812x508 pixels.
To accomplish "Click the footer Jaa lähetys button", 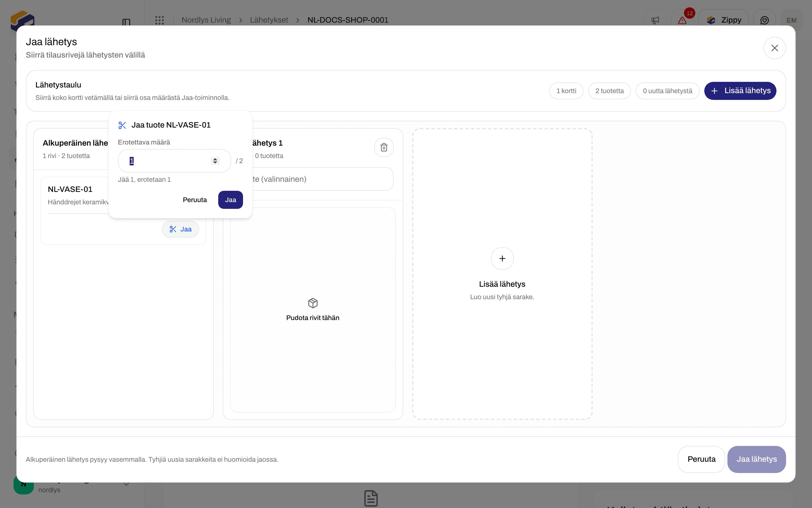I will 757,459.
